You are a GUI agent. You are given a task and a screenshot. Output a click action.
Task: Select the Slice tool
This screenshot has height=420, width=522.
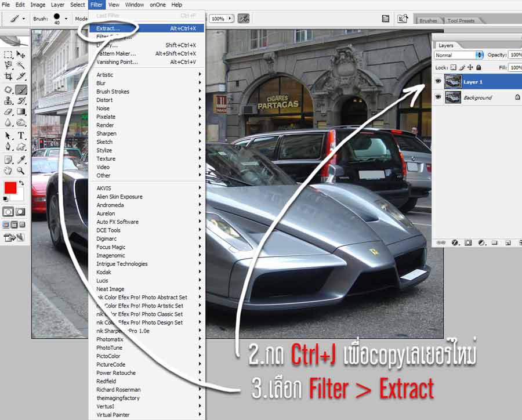(x=21, y=76)
